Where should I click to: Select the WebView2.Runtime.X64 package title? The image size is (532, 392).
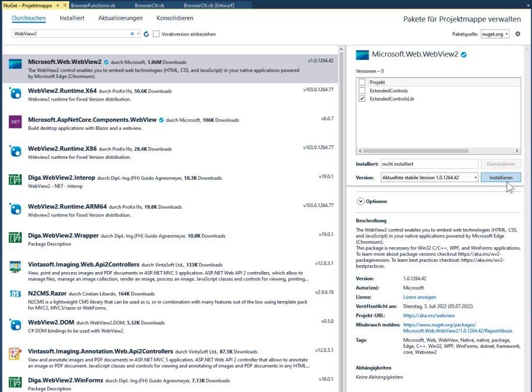[62, 91]
